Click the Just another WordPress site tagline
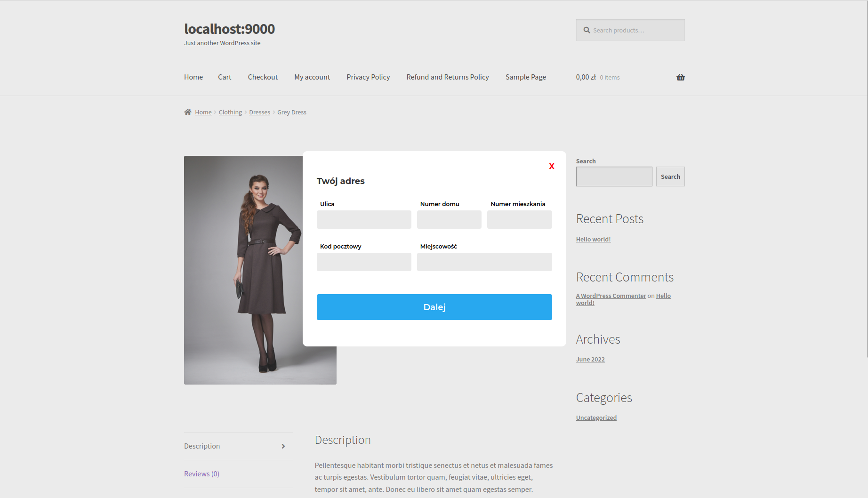 (222, 43)
